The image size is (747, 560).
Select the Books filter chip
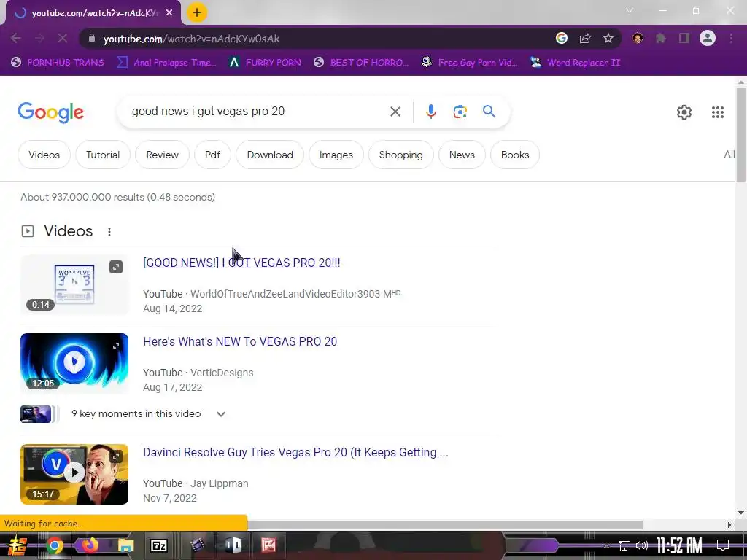(x=515, y=155)
